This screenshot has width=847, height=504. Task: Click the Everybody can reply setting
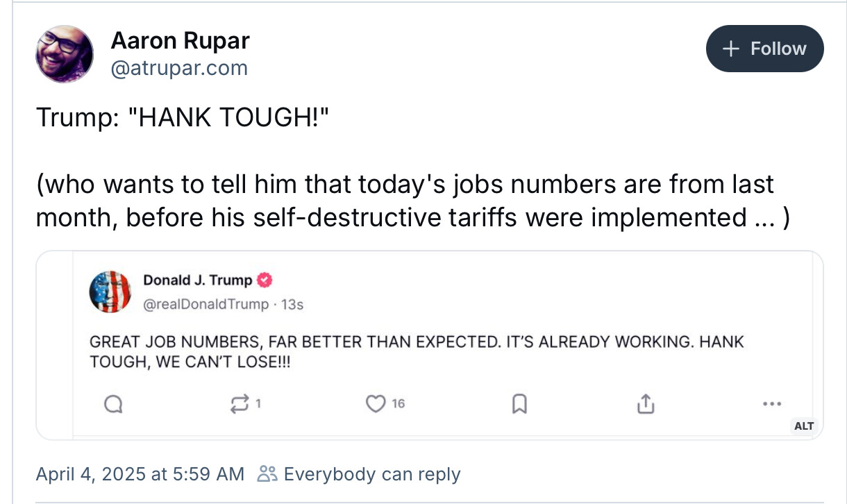(371, 474)
